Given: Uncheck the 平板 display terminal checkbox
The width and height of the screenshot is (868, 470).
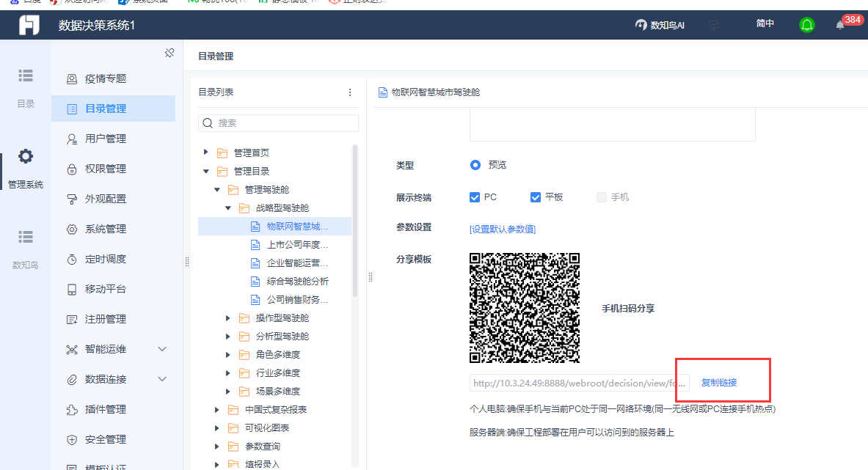Looking at the screenshot, I should (536, 197).
